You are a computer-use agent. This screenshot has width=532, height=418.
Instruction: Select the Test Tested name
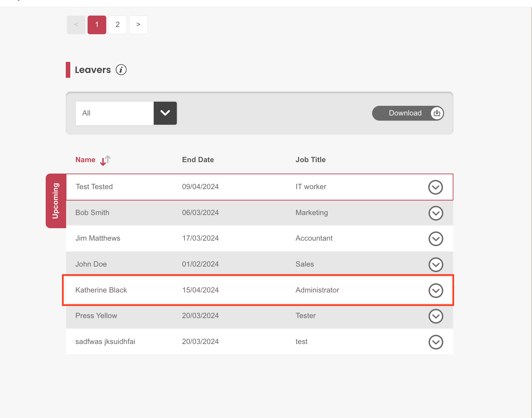point(94,187)
